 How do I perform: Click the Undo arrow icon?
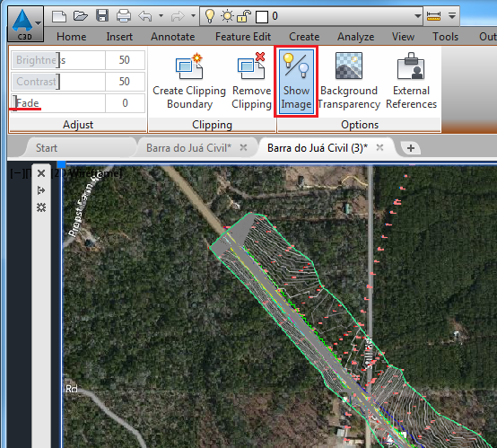click(145, 15)
